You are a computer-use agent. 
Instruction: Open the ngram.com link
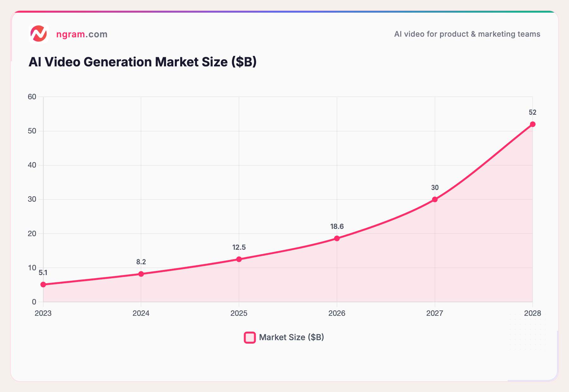point(82,34)
